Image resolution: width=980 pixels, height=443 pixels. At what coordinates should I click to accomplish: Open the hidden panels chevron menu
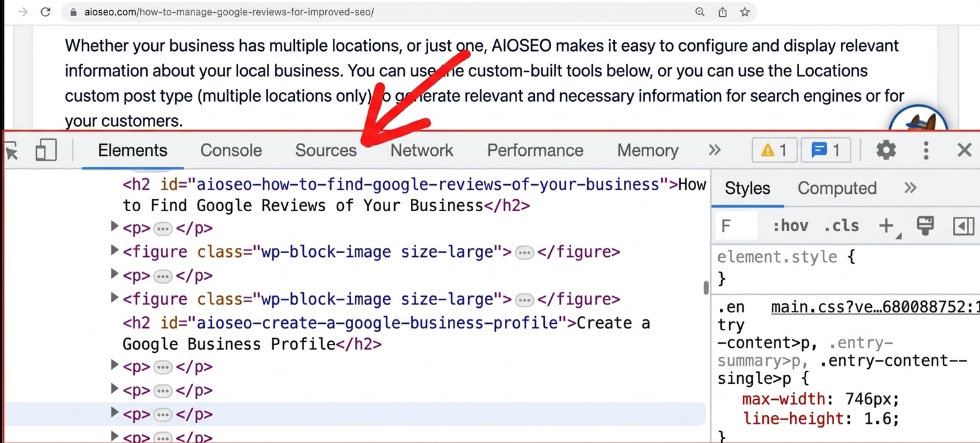coord(714,150)
